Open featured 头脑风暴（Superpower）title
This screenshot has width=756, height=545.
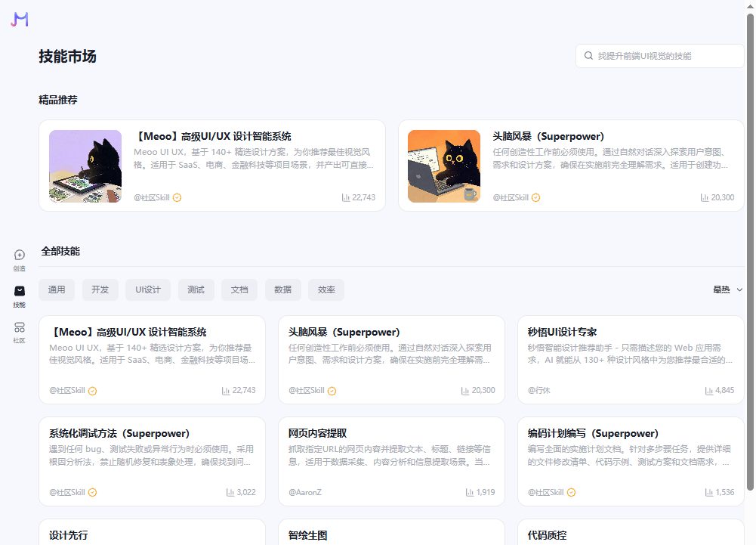pyautogui.click(x=548, y=136)
